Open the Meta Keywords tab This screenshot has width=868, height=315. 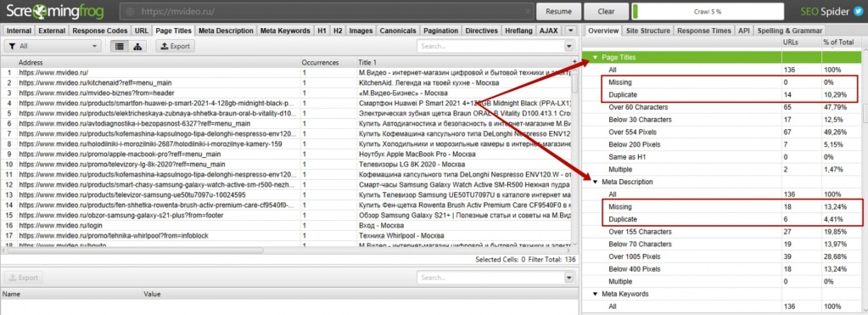[x=285, y=31]
